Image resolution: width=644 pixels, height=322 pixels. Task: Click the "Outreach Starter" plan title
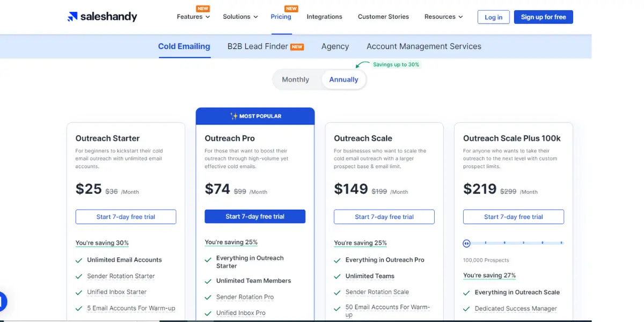coord(108,138)
